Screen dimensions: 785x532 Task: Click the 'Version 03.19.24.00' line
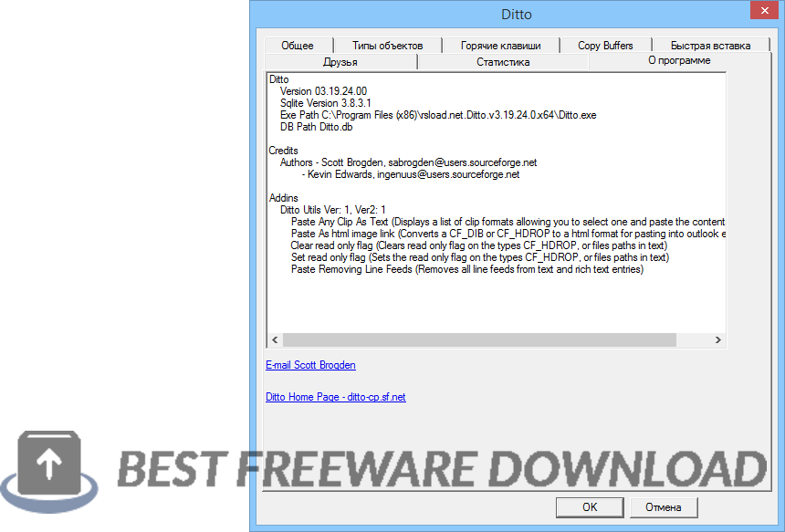click(323, 91)
